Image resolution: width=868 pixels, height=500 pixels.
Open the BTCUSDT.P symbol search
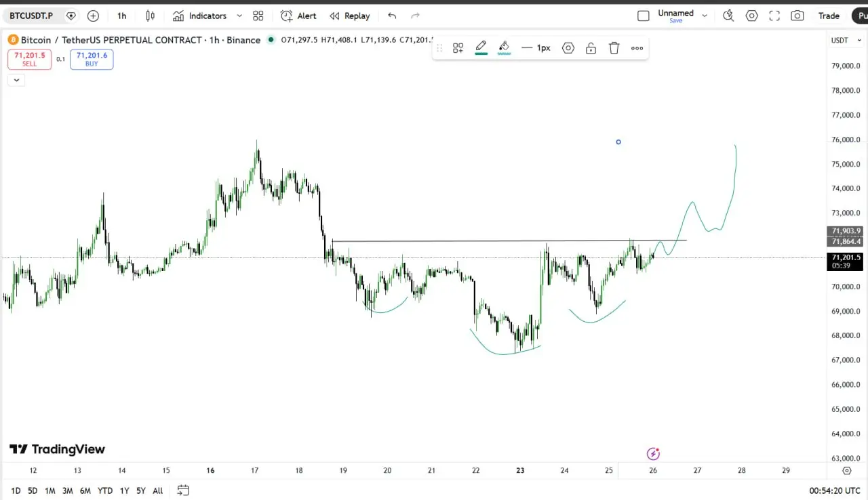(x=31, y=16)
